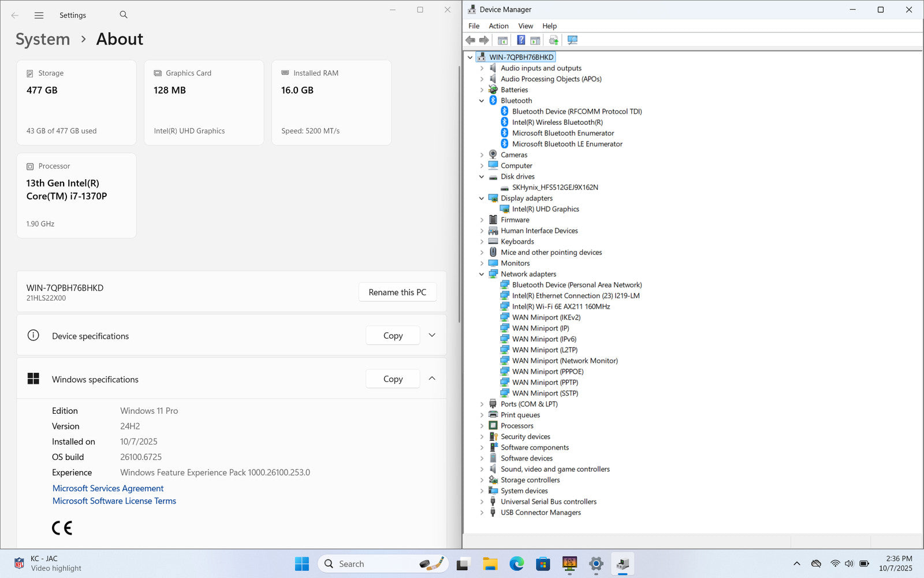Expand Device specifications section chevron
The height and width of the screenshot is (578, 924).
tap(432, 336)
